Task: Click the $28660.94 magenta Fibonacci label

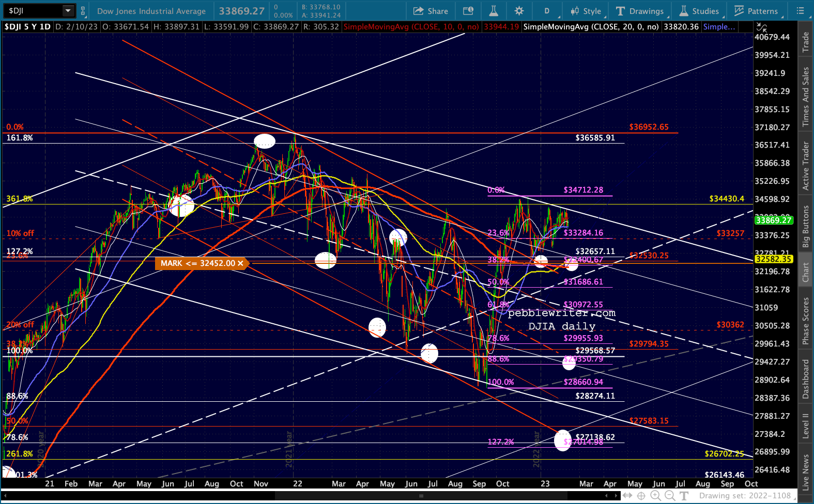Action: pyautogui.click(x=583, y=382)
